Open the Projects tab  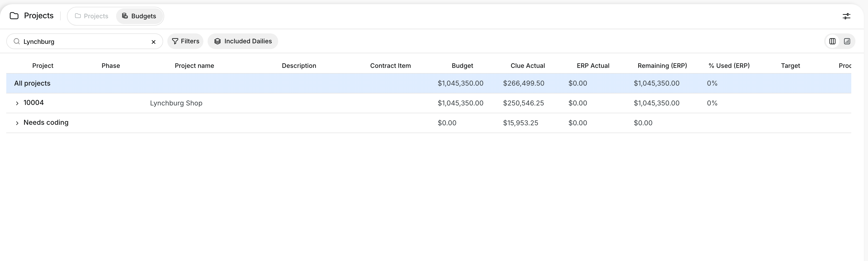tap(92, 16)
